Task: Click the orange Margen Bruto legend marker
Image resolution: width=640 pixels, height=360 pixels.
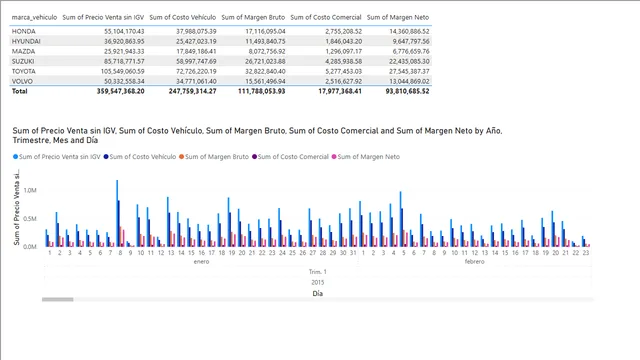Action: (182, 157)
